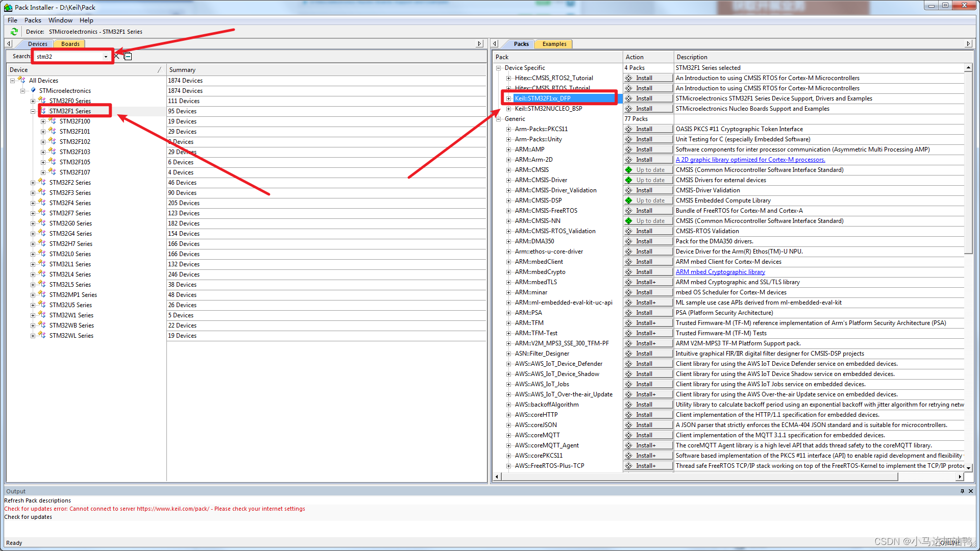Collapse the STM32F1 Series node
Viewport: 980px width, 551px height.
[x=33, y=111]
